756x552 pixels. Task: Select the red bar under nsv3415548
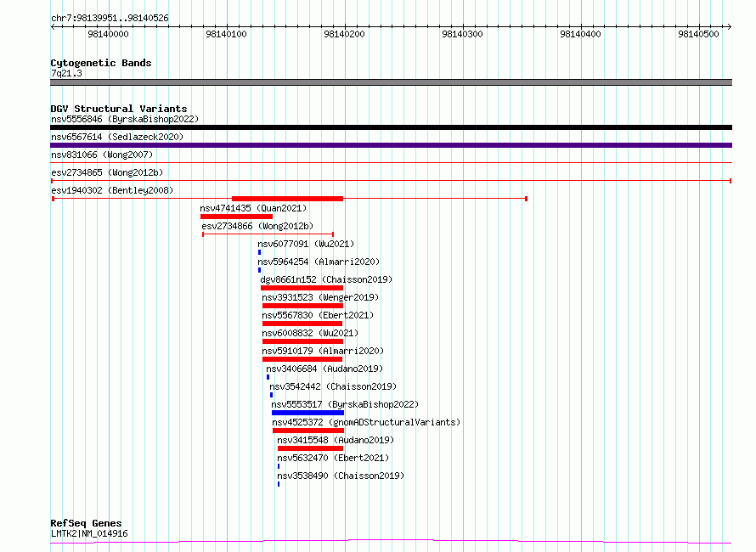point(311,448)
